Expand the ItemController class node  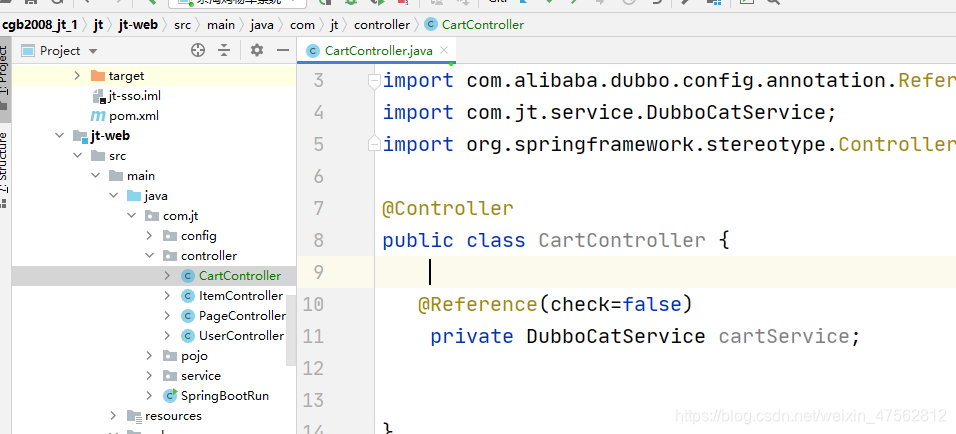tap(168, 296)
